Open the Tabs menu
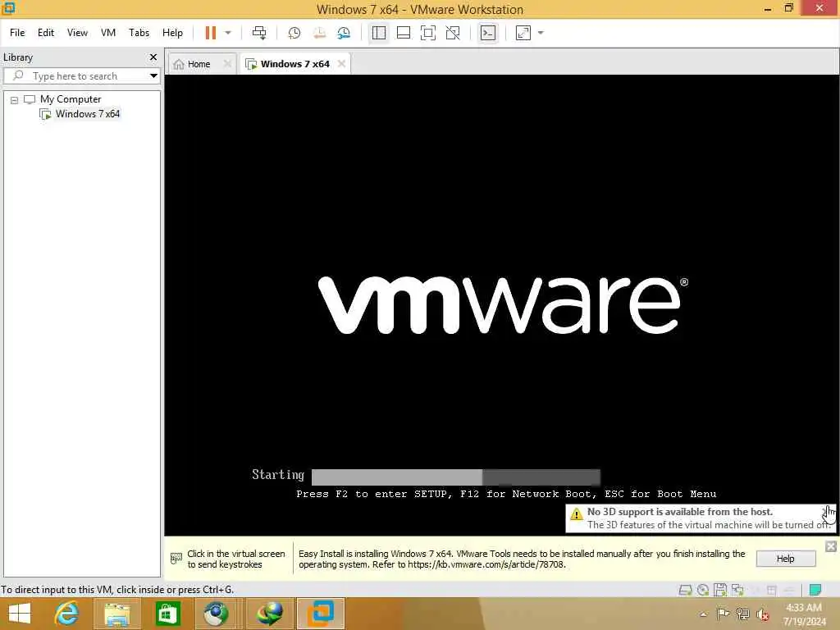840x630 pixels. [x=139, y=33]
